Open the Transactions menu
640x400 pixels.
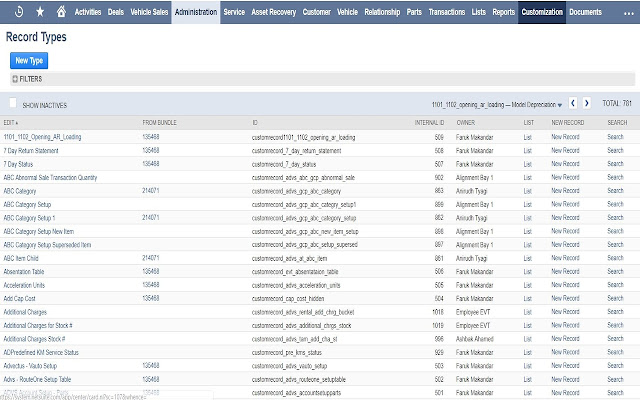[447, 12]
